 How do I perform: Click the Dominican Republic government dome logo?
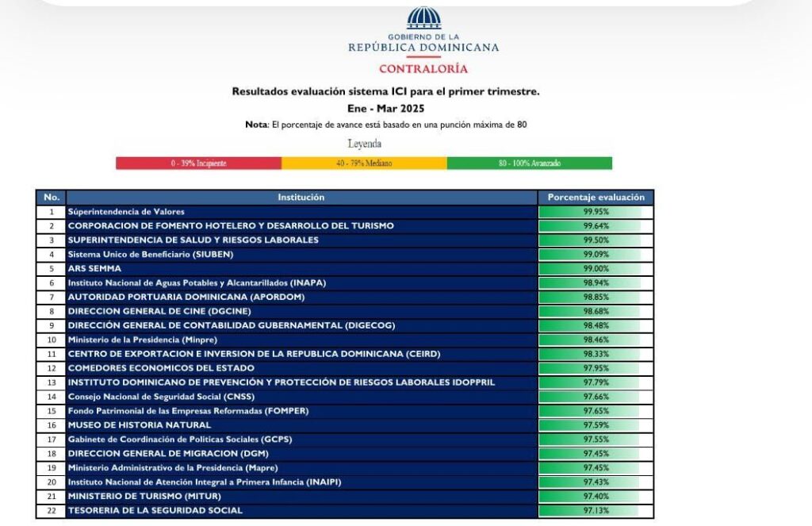[x=423, y=18]
